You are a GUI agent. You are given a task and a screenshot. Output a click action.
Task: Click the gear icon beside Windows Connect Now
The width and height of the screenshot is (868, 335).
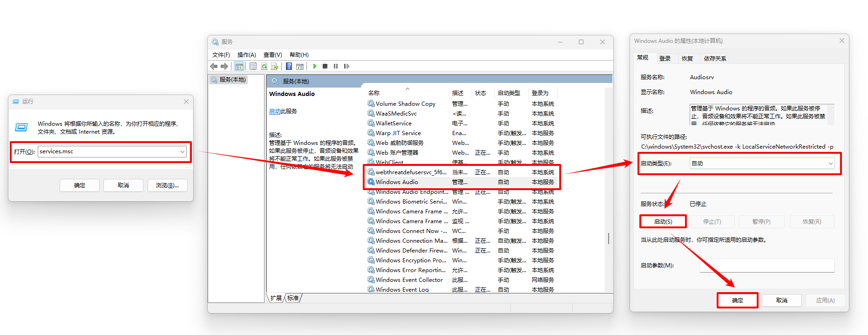[371, 231]
